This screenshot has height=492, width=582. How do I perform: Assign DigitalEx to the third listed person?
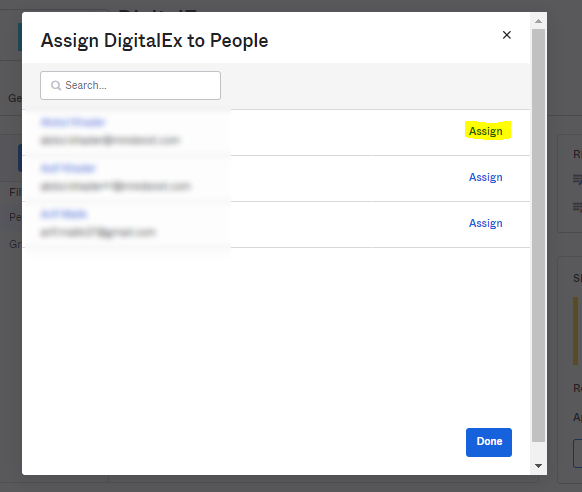tap(486, 223)
